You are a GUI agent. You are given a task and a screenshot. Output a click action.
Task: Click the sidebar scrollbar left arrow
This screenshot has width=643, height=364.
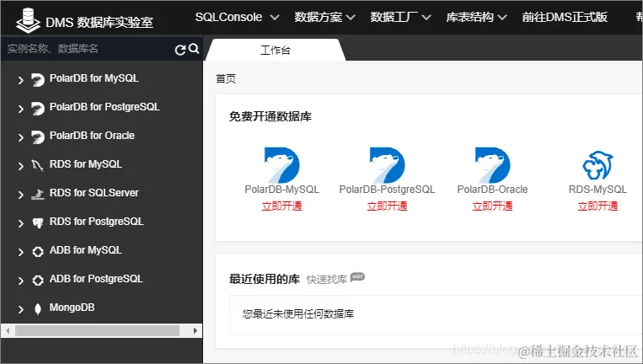tap(8, 330)
